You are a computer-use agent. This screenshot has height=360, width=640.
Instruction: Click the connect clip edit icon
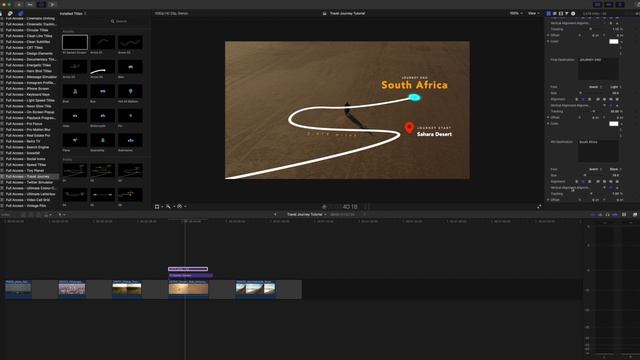(24, 214)
